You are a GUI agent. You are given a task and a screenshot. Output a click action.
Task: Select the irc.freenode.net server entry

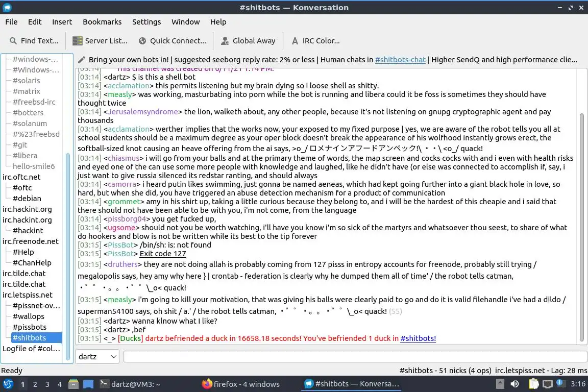[x=31, y=241]
